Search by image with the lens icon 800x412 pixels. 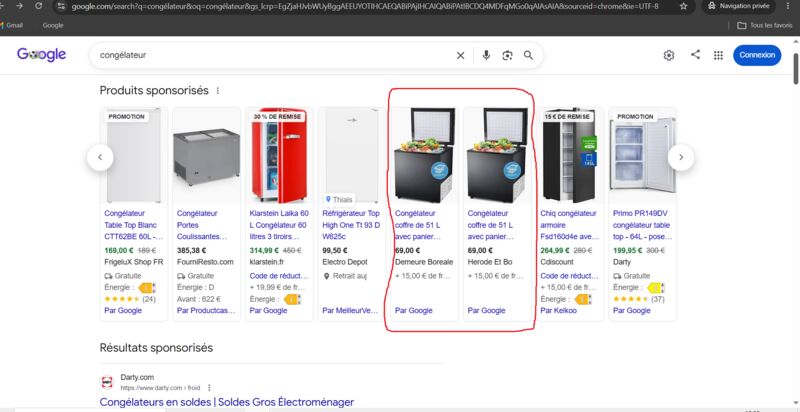(x=507, y=55)
